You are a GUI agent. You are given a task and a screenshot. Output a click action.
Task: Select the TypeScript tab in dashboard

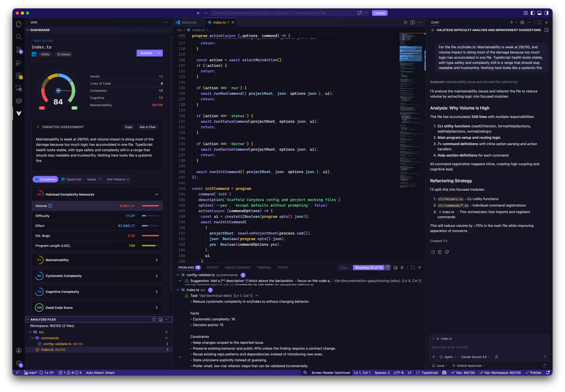(71, 179)
